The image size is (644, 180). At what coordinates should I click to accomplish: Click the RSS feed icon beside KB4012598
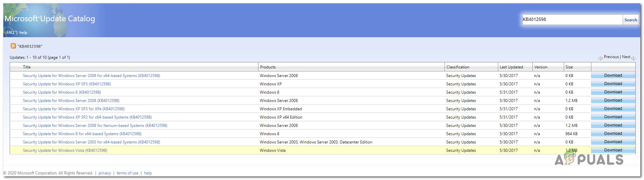pyautogui.click(x=13, y=46)
